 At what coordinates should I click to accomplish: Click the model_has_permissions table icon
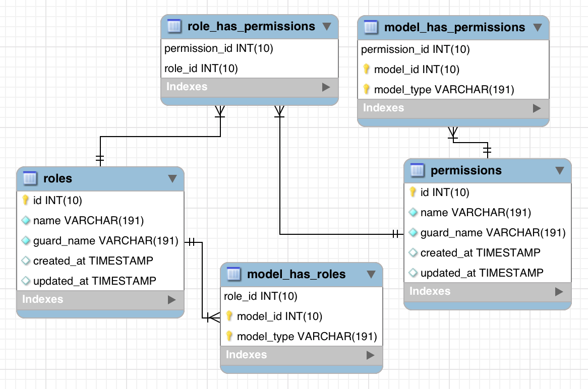pos(371,27)
